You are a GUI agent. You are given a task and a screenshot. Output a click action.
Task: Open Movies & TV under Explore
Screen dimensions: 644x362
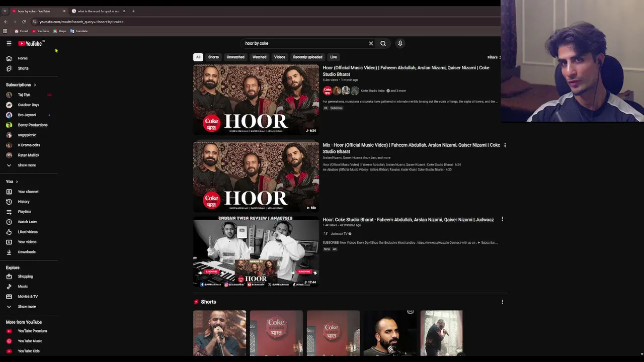(x=29, y=296)
